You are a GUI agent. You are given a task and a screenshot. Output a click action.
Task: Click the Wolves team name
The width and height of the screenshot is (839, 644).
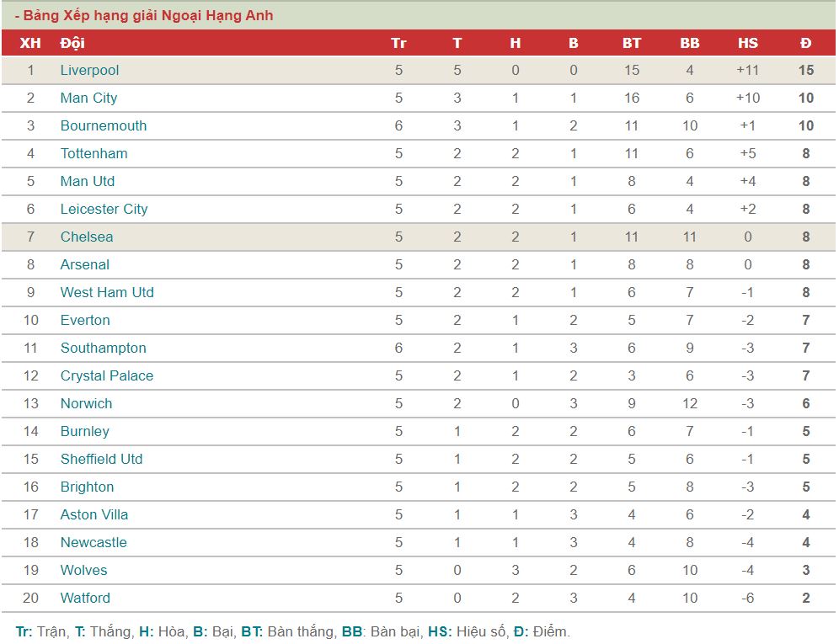pyautogui.click(x=83, y=571)
